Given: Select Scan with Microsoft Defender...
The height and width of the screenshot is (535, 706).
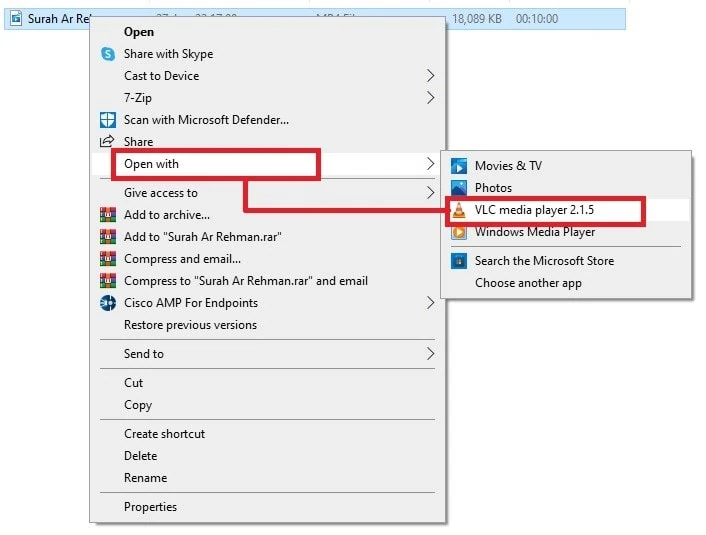Looking at the screenshot, I should [267, 120].
